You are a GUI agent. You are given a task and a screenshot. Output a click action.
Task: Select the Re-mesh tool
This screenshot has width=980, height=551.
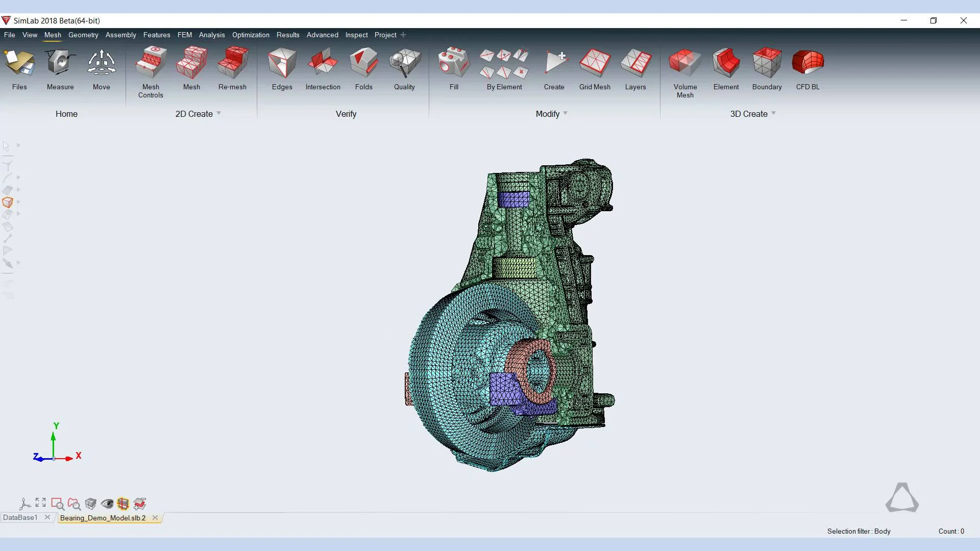232,64
